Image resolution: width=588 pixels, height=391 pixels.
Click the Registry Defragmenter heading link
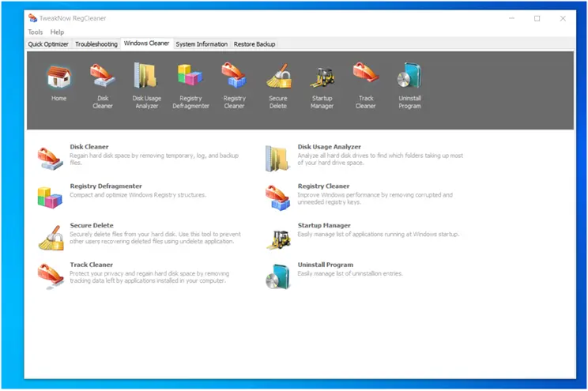click(106, 186)
